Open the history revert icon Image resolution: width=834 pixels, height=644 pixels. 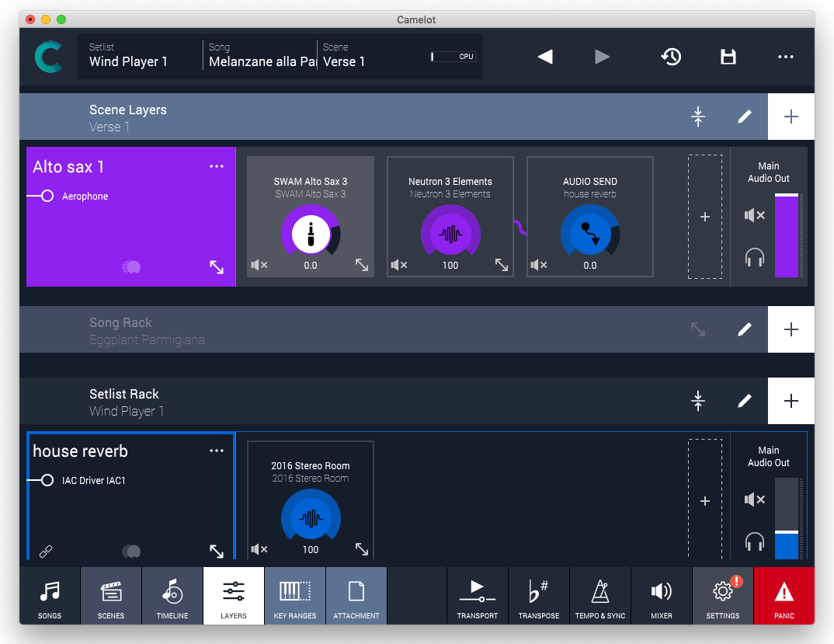(x=671, y=57)
